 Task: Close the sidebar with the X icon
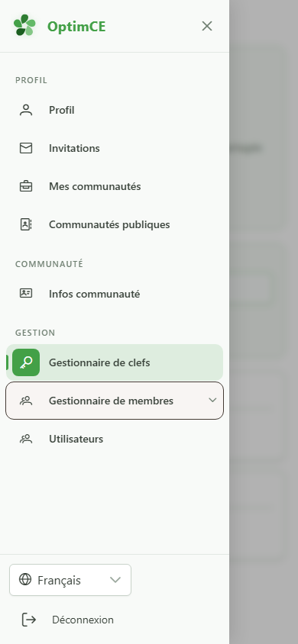coord(207,26)
